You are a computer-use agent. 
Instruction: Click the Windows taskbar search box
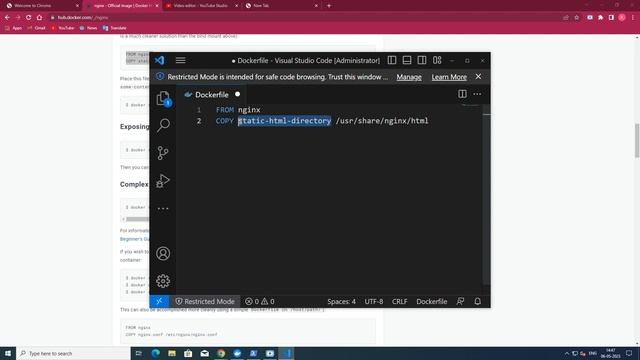[73, 353]
